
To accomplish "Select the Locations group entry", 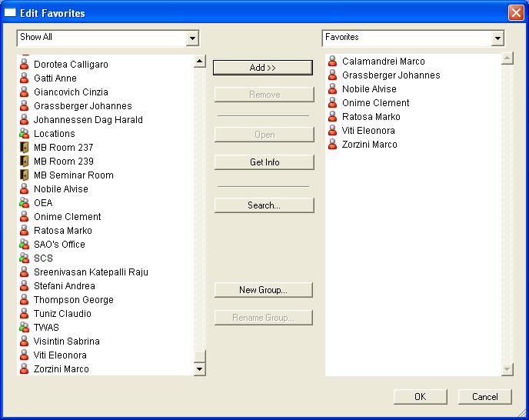I will point(55,133).
